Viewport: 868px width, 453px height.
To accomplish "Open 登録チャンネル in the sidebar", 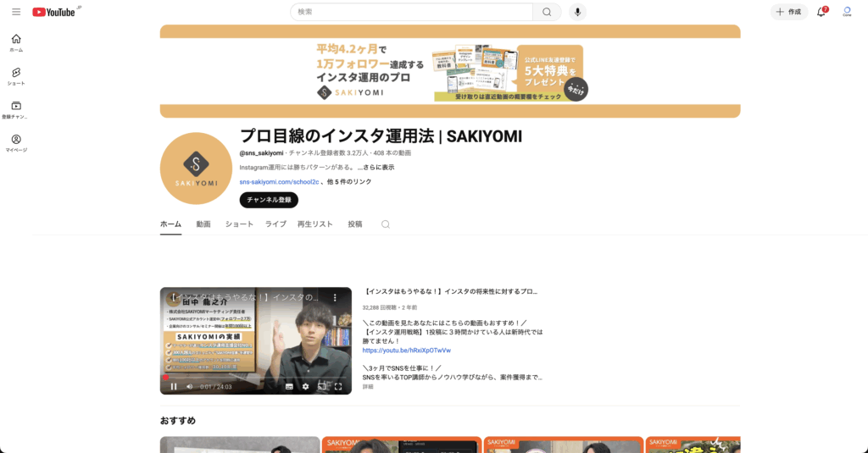I will [16, 109].
